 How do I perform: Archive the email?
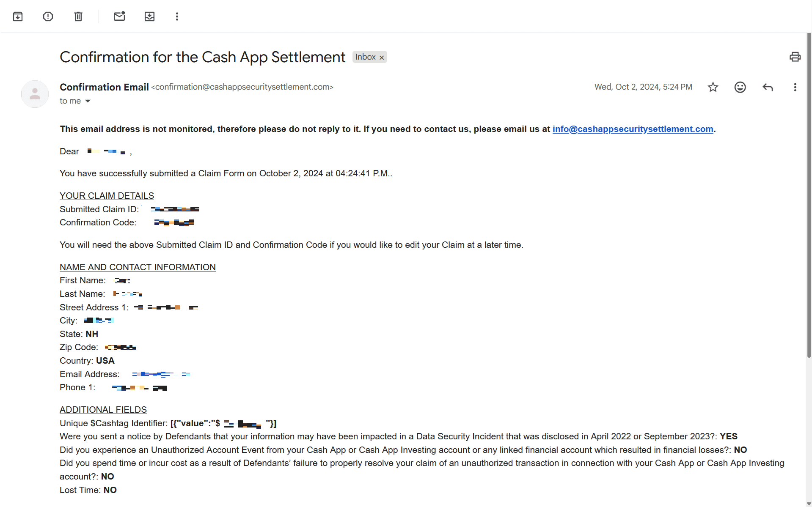coord(18,16)
